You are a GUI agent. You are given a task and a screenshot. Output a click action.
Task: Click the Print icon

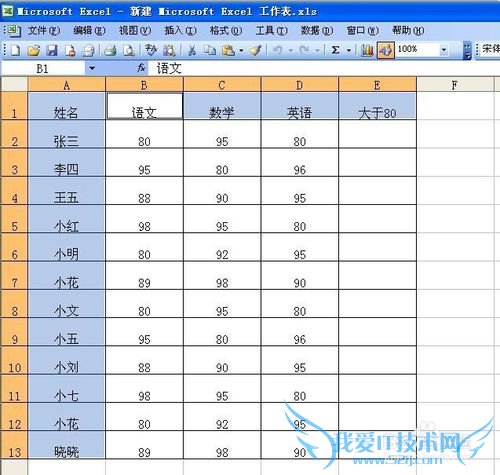click(110, 50)
